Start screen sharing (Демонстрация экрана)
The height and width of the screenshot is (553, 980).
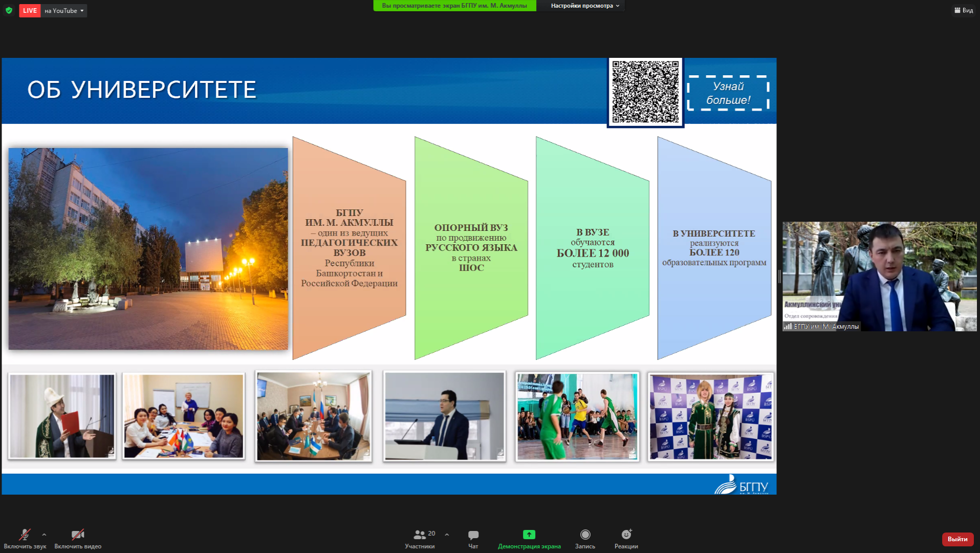[529, 539]
